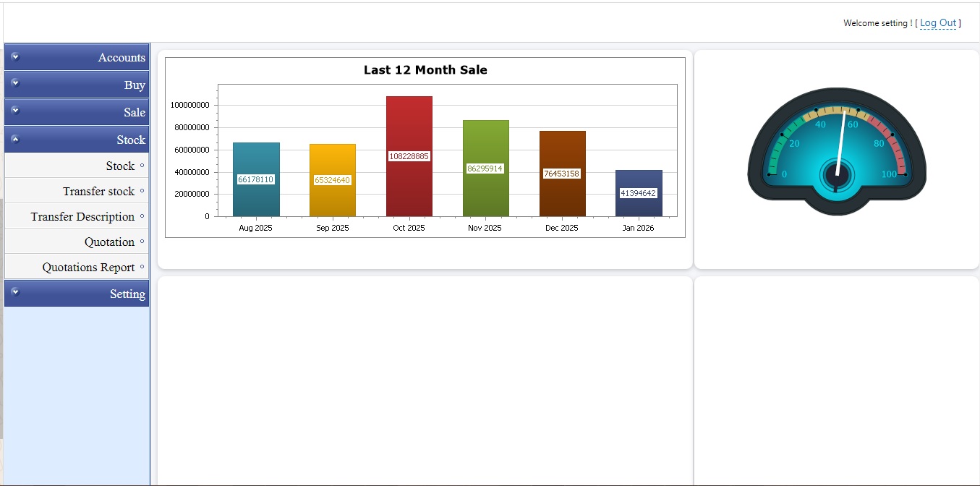
Task: Expand the Setting section arrow icon
Action: (x=15, y=293)
